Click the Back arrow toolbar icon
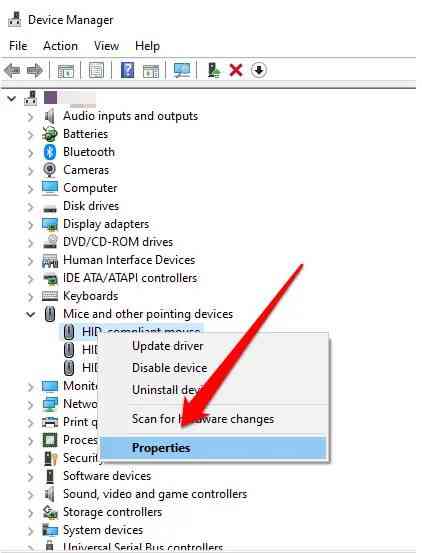 coord(12,71)
